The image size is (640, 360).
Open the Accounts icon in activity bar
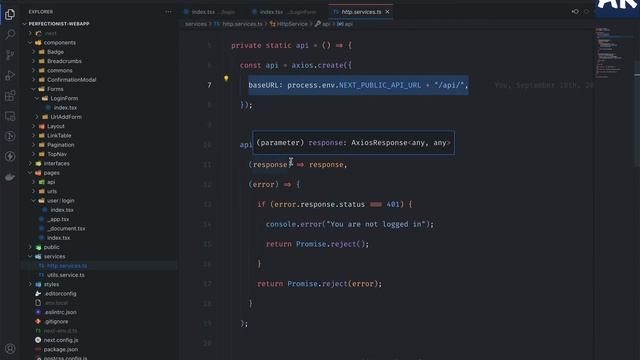10,349
